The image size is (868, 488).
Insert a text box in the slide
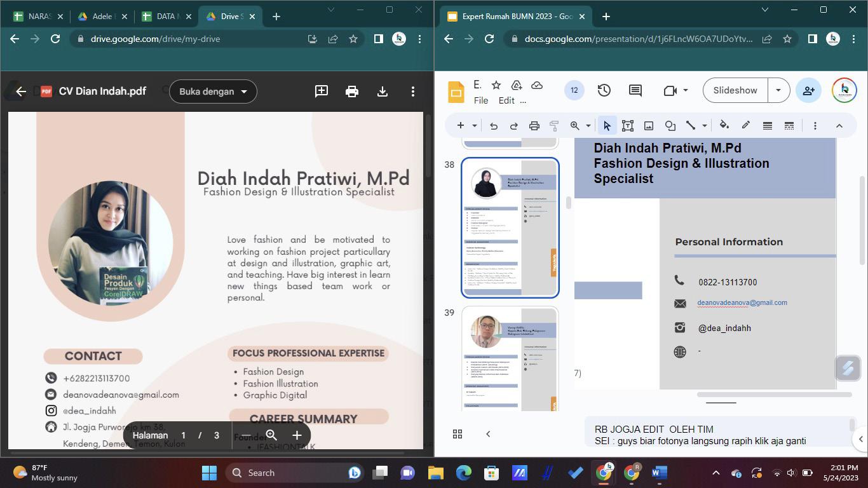pos(628,126)
